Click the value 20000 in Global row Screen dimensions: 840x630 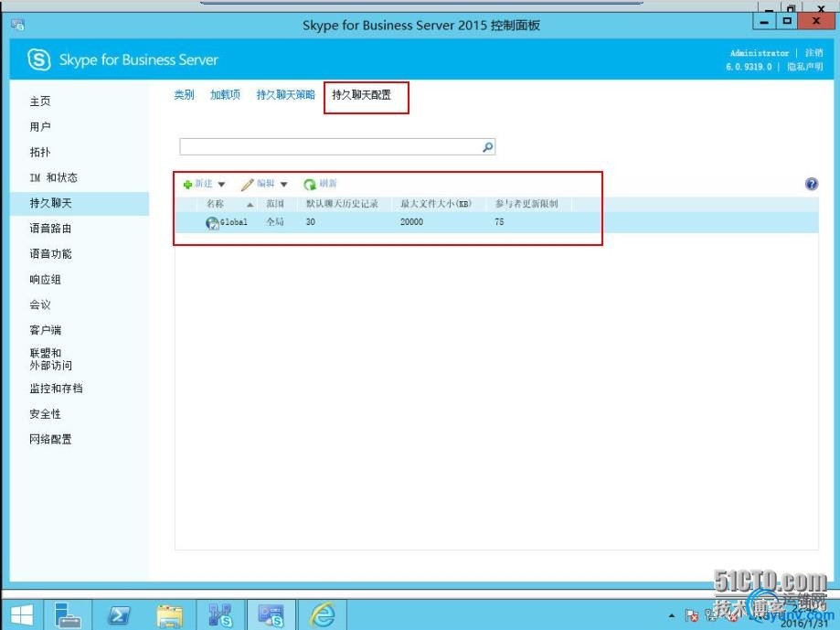coord(411,222)
